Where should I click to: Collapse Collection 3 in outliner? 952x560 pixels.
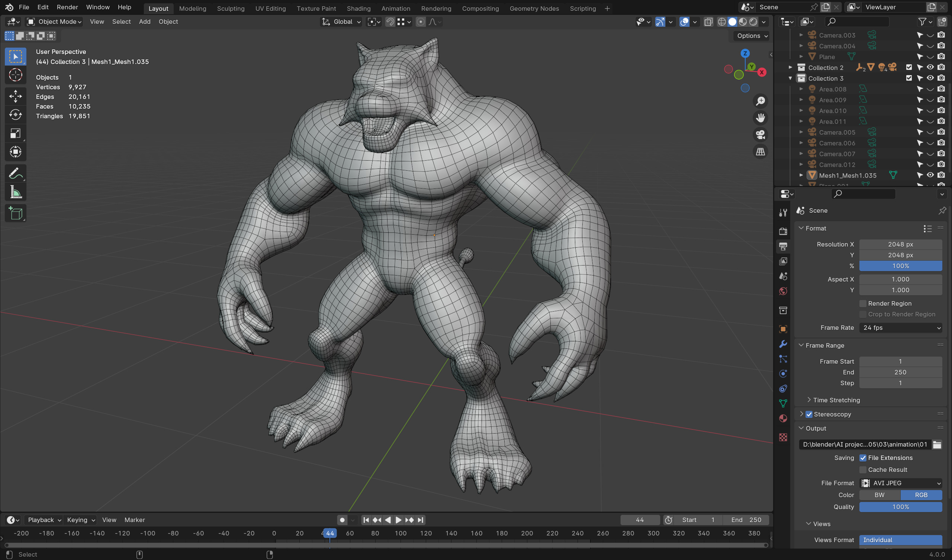point(790,78)
